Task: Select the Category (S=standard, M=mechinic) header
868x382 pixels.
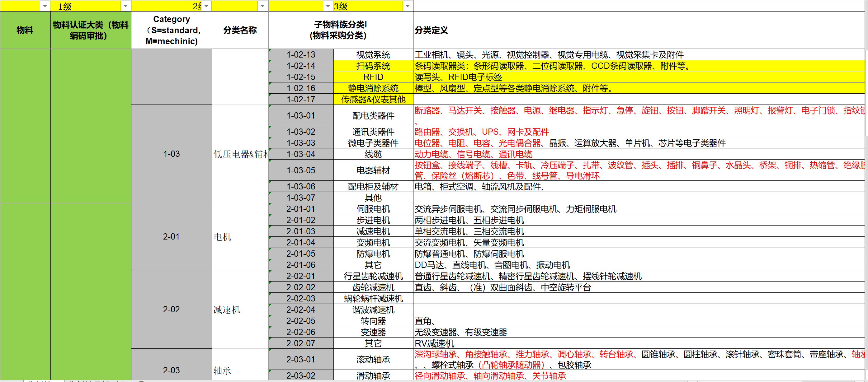Action: (x=171, y=30)
